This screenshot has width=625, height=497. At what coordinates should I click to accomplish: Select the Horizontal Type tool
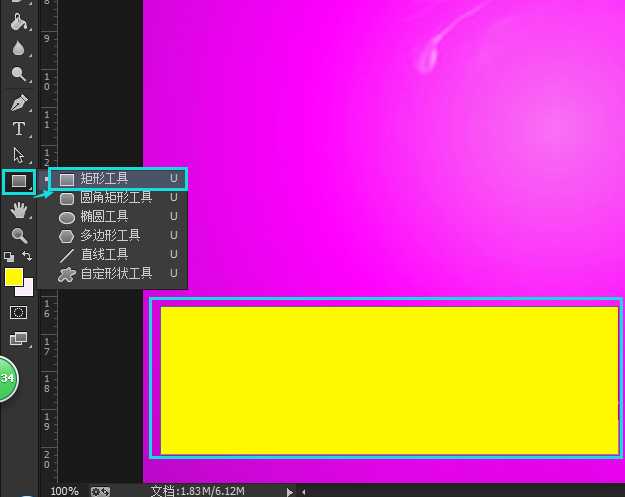click(x=18, y=129)
